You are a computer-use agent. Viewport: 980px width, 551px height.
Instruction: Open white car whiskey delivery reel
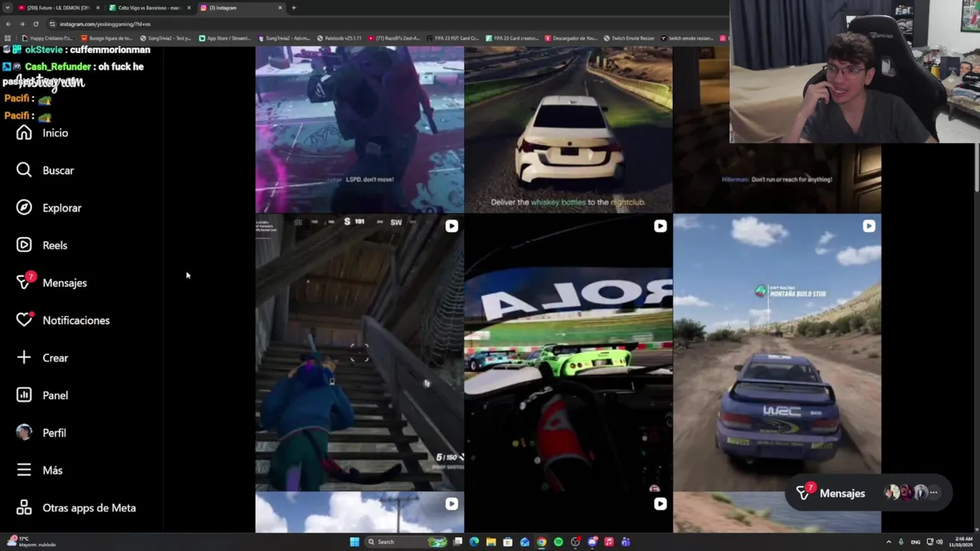(x=568, y=129)
